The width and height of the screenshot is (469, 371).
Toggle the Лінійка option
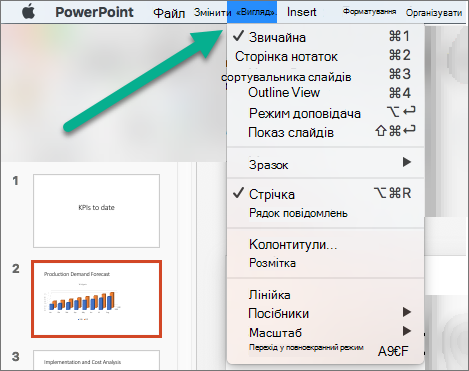(x=325, y=295)
